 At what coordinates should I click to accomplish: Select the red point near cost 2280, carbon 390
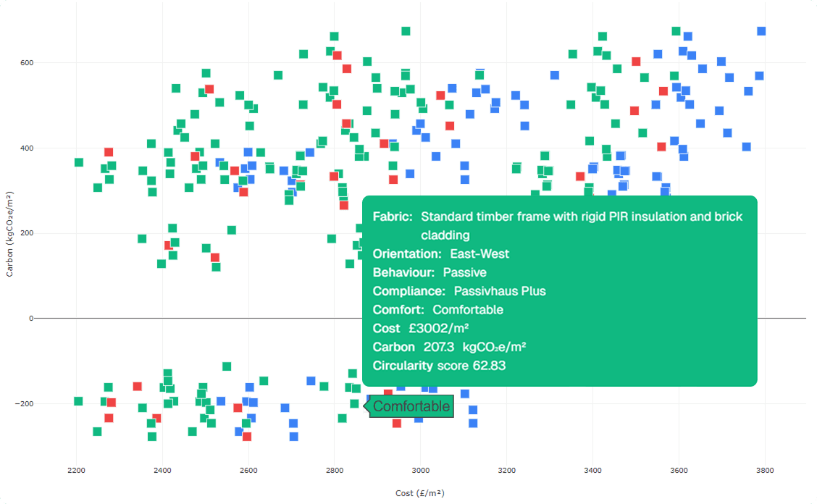coord(109,152)
